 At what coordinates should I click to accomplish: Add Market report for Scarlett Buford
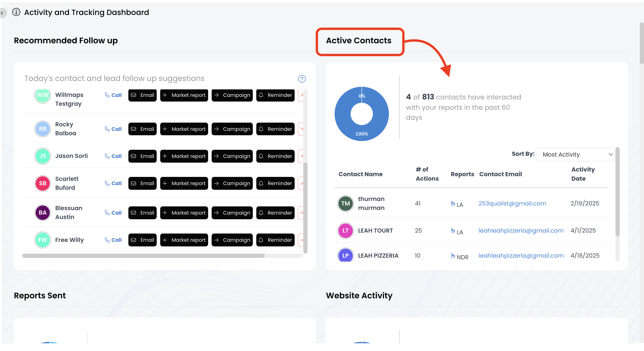coord(184,183)
